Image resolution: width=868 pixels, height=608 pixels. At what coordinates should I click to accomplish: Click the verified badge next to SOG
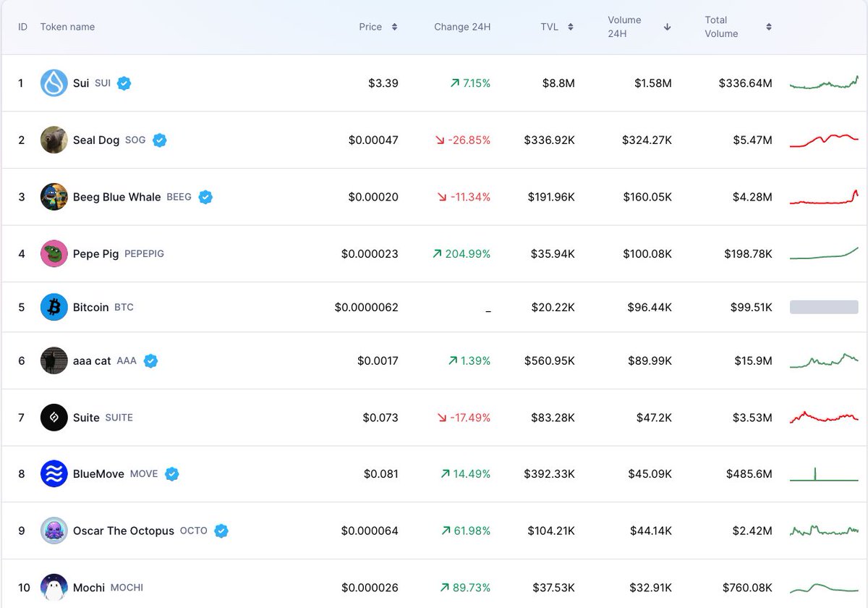pyautogui.click(x=160, y=140)
